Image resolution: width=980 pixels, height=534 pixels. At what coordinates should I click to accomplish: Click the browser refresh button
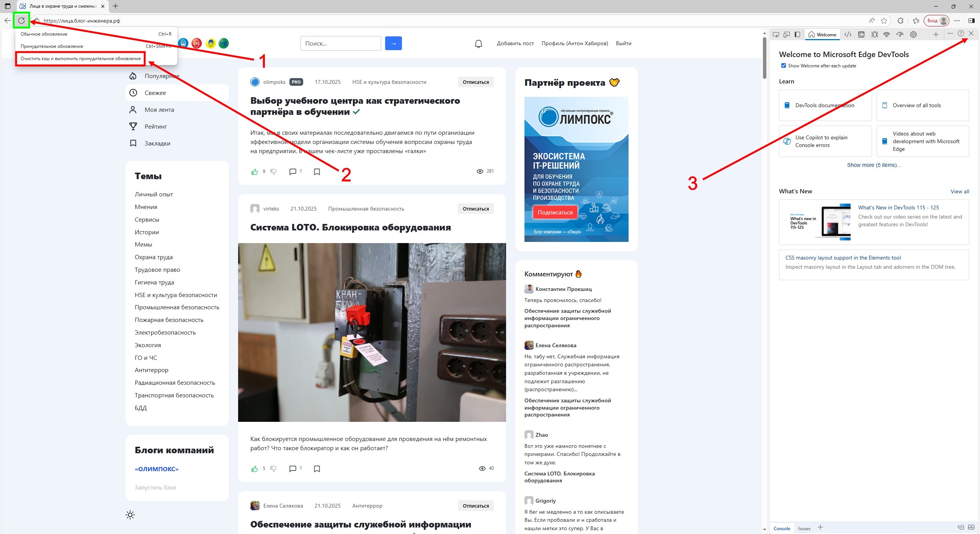(21, 21)
